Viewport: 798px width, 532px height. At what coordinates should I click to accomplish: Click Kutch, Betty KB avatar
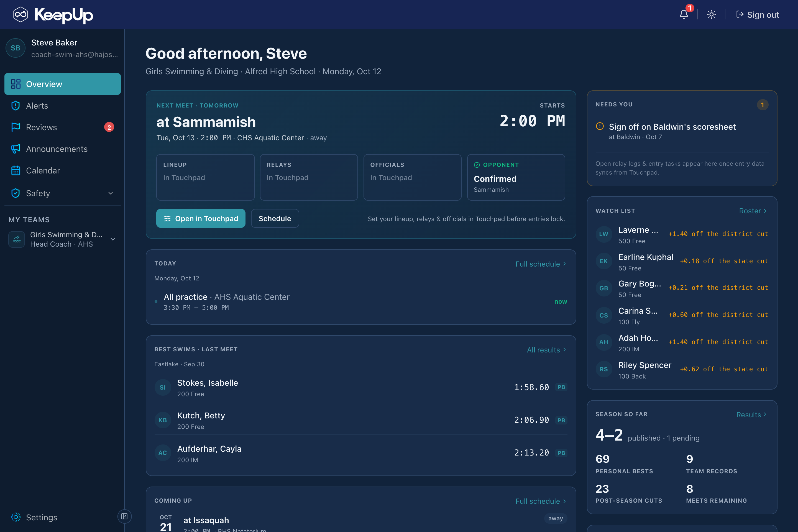[163, 420]
